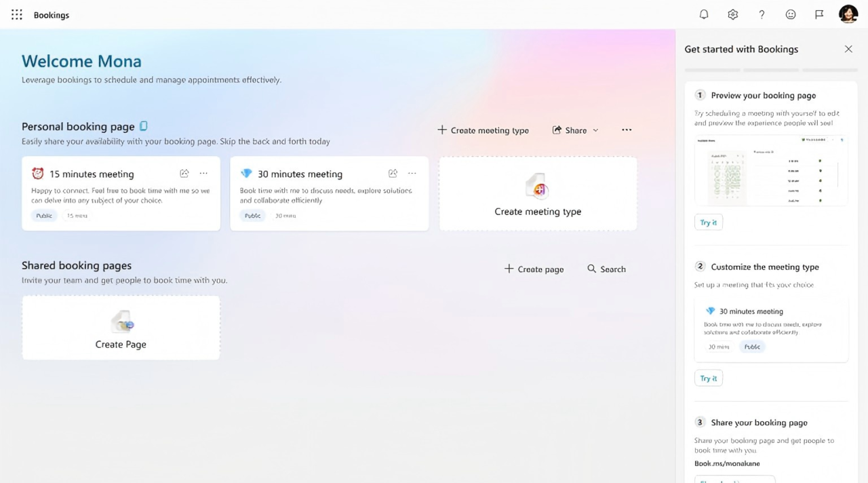Click the Personal booking page heading

78,127
